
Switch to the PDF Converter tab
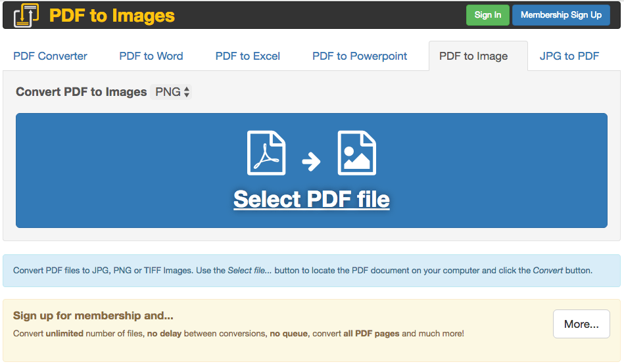pos(50,56)
